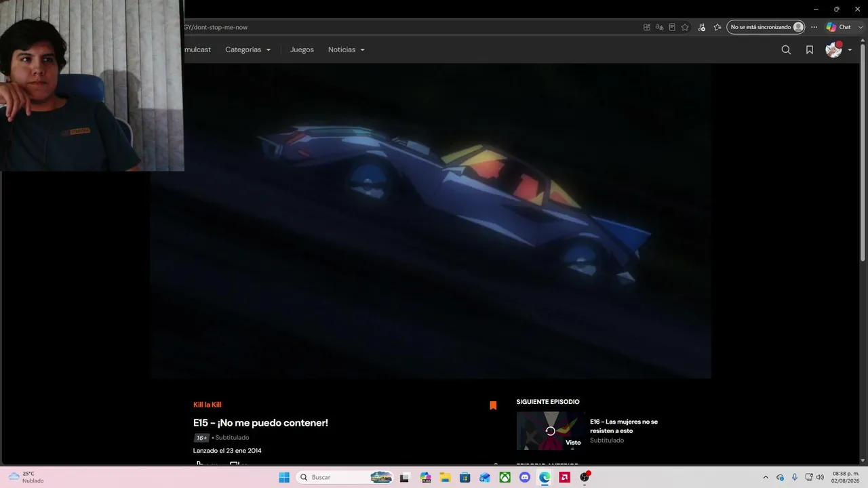
Task: Open the Crunchyroll search icon
Action: 786,49
